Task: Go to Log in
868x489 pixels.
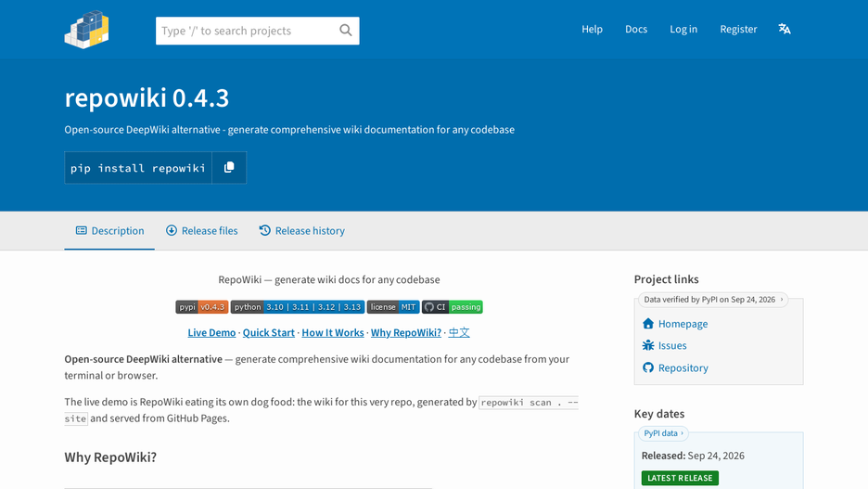Action: tap(683, 29)
